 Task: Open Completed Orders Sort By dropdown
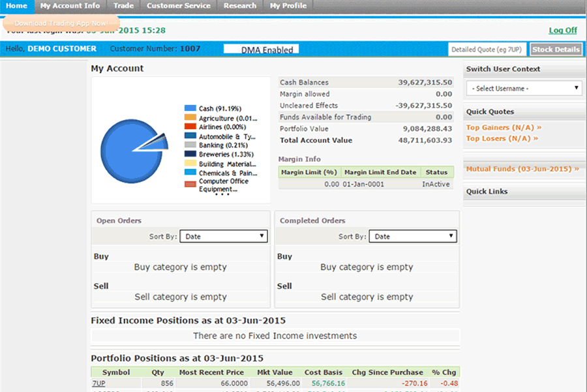click(x=413, y=236)
